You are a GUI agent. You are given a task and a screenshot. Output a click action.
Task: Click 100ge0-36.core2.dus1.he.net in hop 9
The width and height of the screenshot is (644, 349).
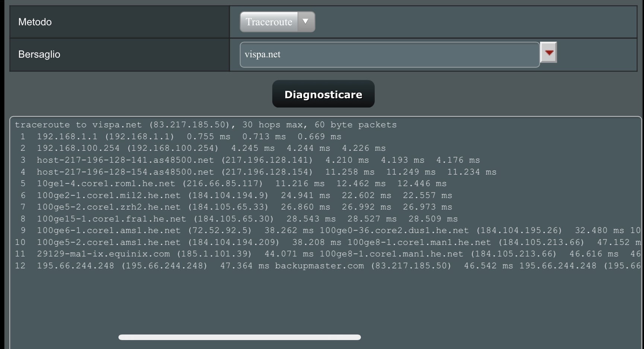pyautogui.click(x=394, y=230)
